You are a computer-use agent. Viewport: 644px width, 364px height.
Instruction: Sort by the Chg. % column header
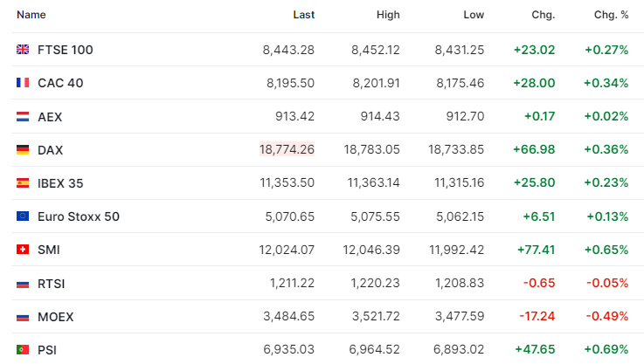click(x=611, y=15)
